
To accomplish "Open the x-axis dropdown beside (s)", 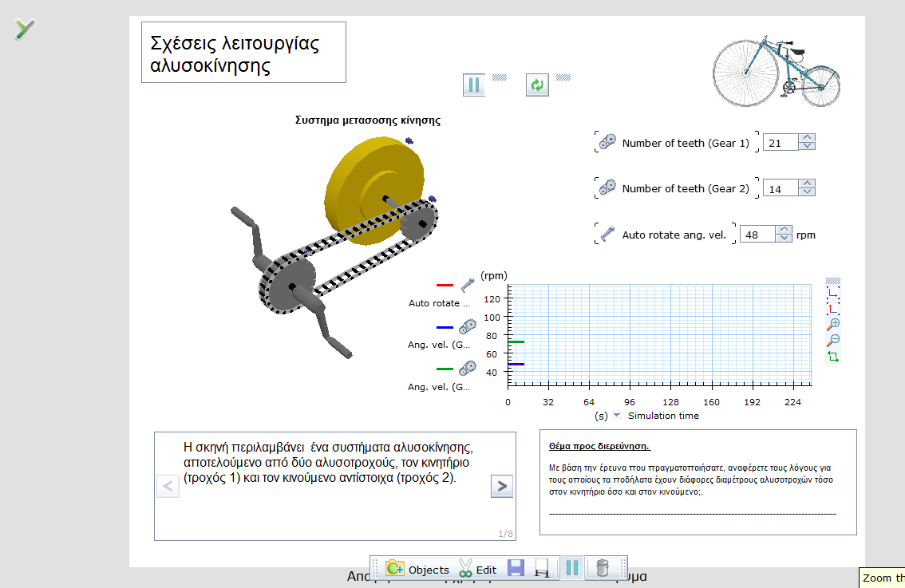I will point(616,415).
